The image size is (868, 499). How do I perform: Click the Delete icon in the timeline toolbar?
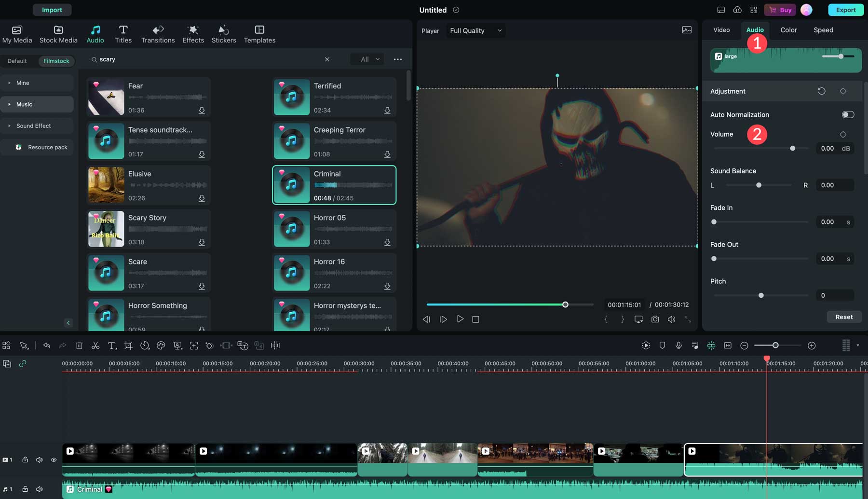point(79,346)
